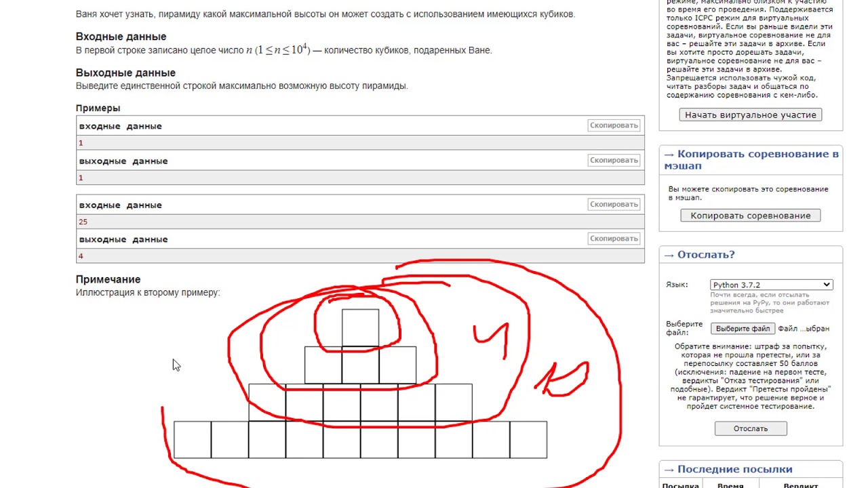Copy the second example's output 4
Viewport: 868px width, 488px height.
(614, 239)
